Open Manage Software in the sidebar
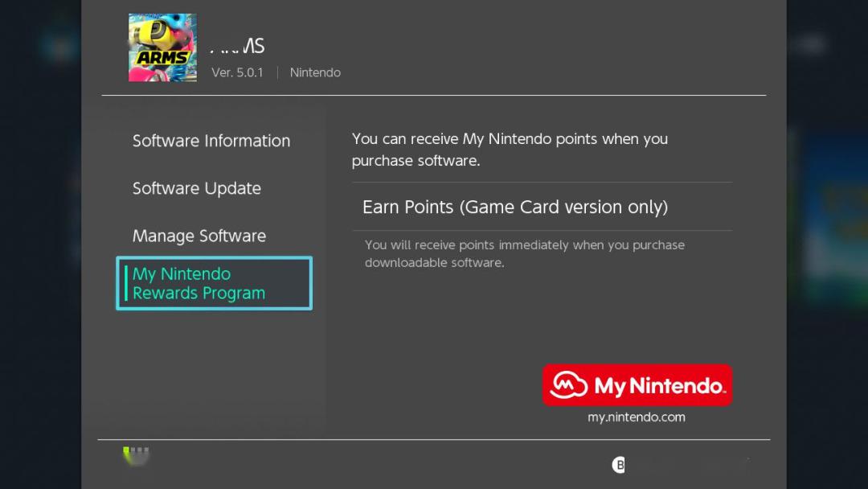868x489 pixels. tap(199, 236)
